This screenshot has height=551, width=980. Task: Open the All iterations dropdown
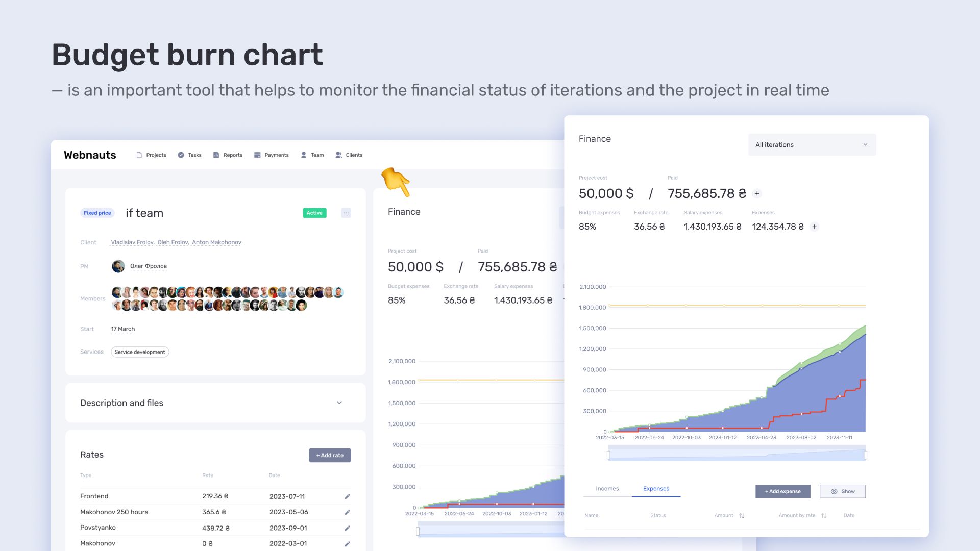coord(812,145)
